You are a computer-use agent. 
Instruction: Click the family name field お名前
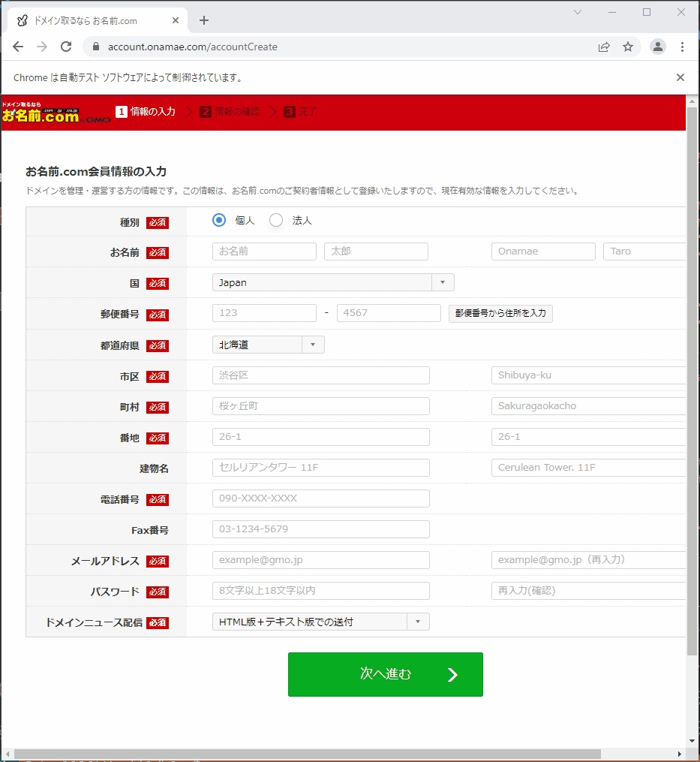coord(264,251)
